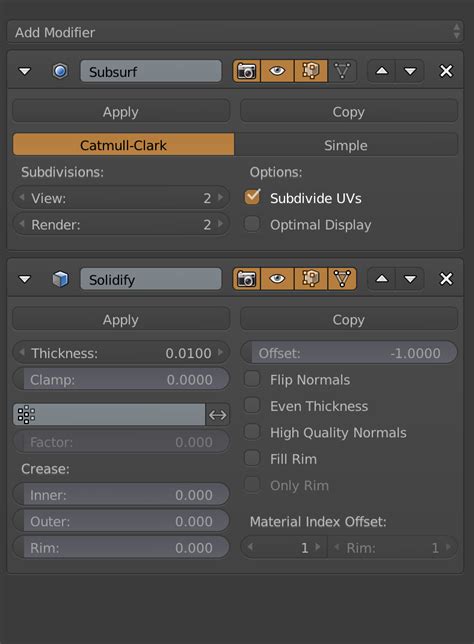
Task: Collapse the Subsurf modifier panel
Action: [25, 71]
